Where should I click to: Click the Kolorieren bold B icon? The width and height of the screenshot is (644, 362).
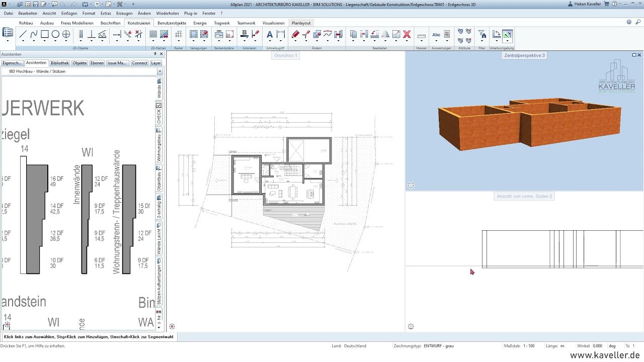(245, 34)
